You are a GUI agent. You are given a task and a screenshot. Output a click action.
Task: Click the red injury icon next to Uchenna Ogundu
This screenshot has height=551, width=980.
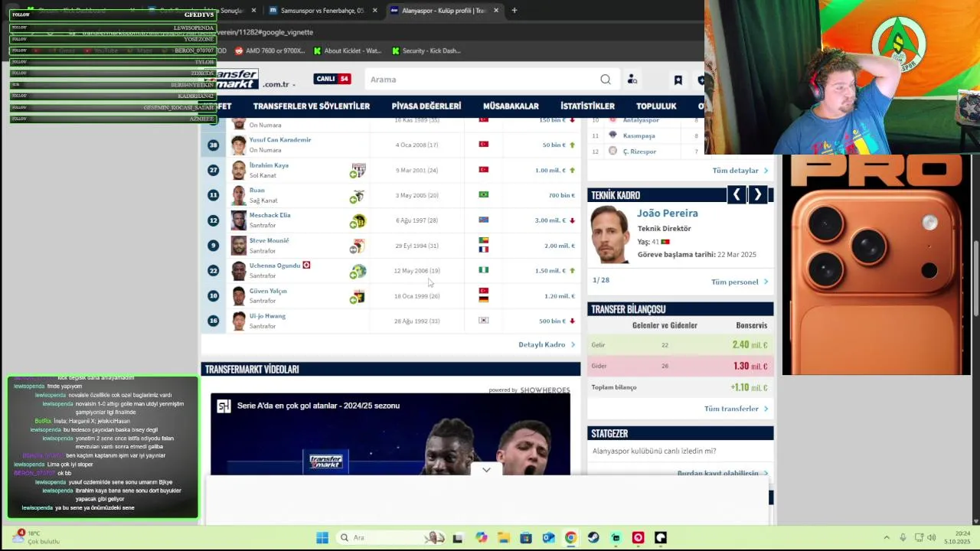306,265
